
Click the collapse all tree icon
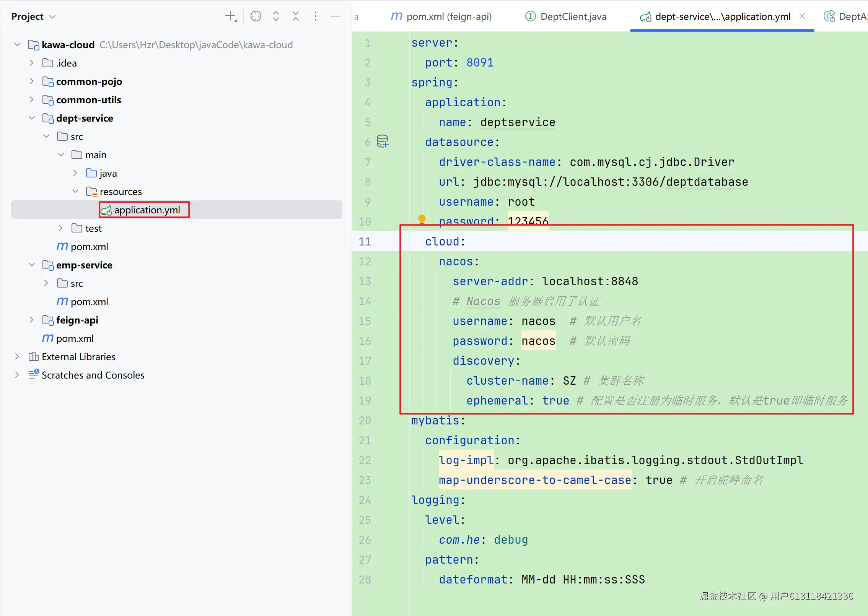tap(295, 16)
